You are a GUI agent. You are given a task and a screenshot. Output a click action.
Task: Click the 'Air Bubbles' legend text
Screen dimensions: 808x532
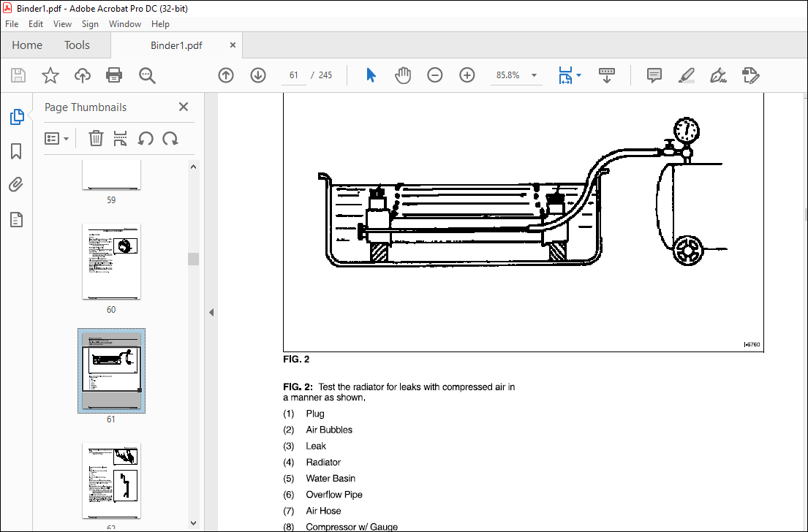tap(329, 430)
